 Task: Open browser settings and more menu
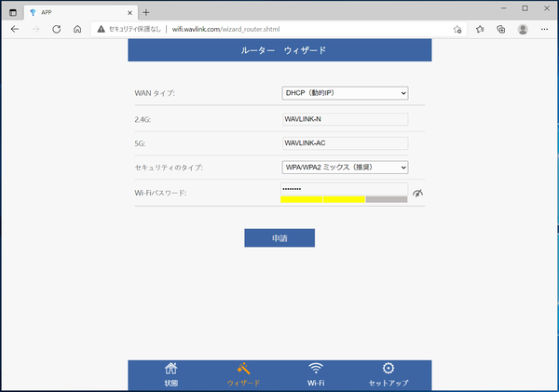point(544,29)
